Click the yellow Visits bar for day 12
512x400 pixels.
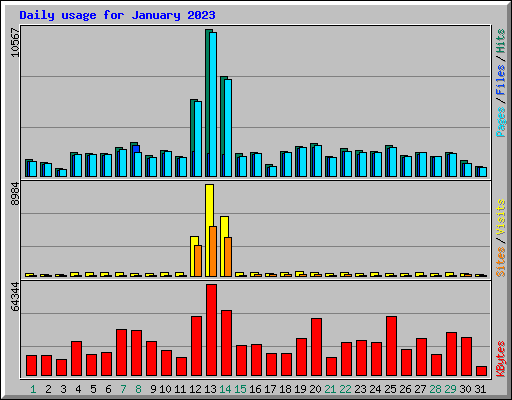(x=194, y=256)
